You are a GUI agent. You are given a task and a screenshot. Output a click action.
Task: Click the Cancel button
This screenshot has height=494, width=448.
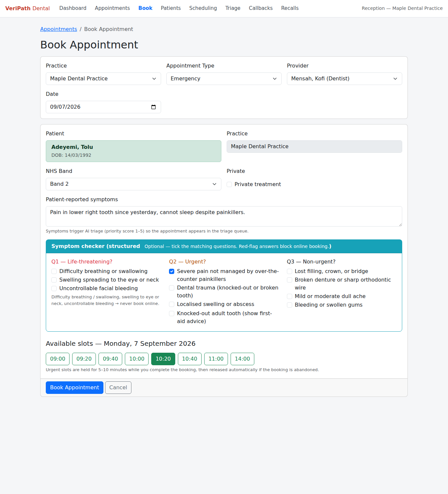click(118, 388)
